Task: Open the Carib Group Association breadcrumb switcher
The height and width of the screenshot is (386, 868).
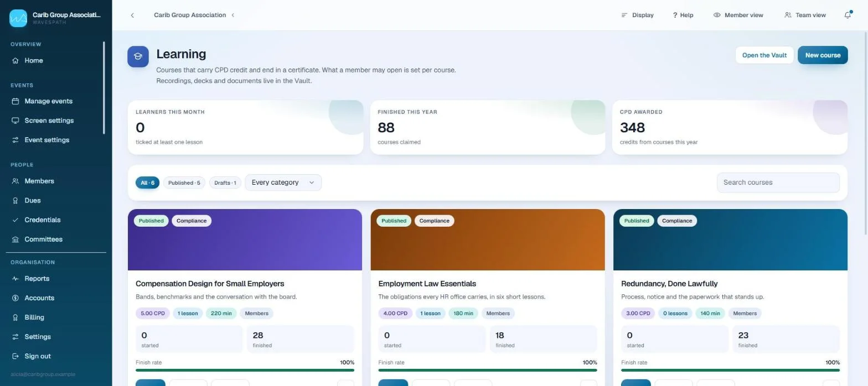Action: click(x=194, y=15)
